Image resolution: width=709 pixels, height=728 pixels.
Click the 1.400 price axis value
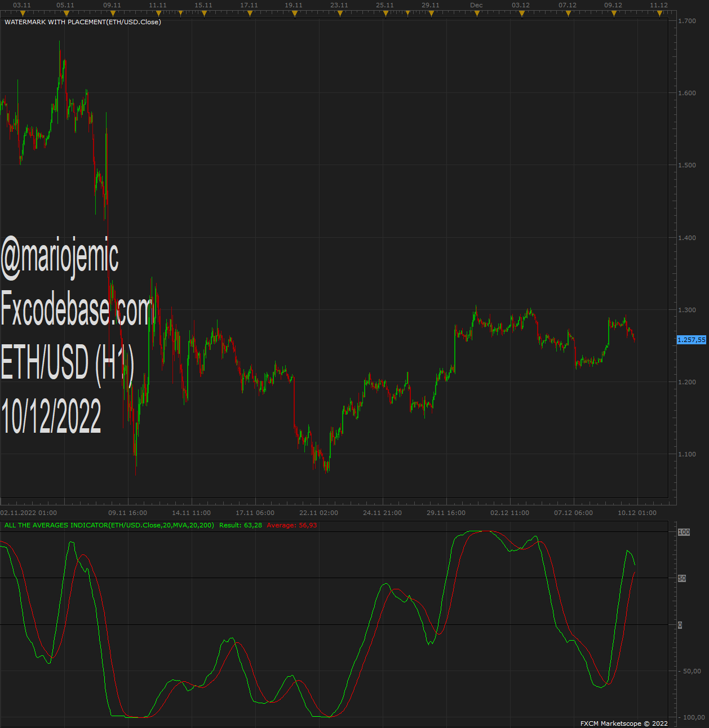click(x=688, y=238)
